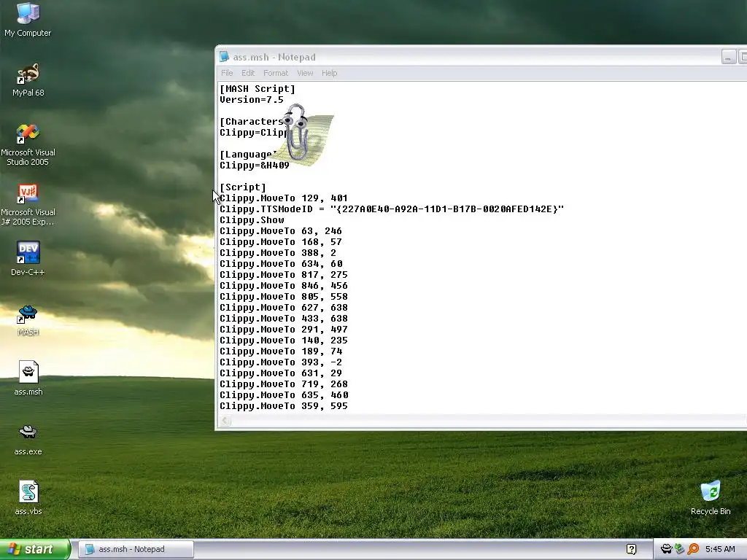This screenshot has height=560, width=747.
Task: Open Notepad Help menu
Action: 329,73
